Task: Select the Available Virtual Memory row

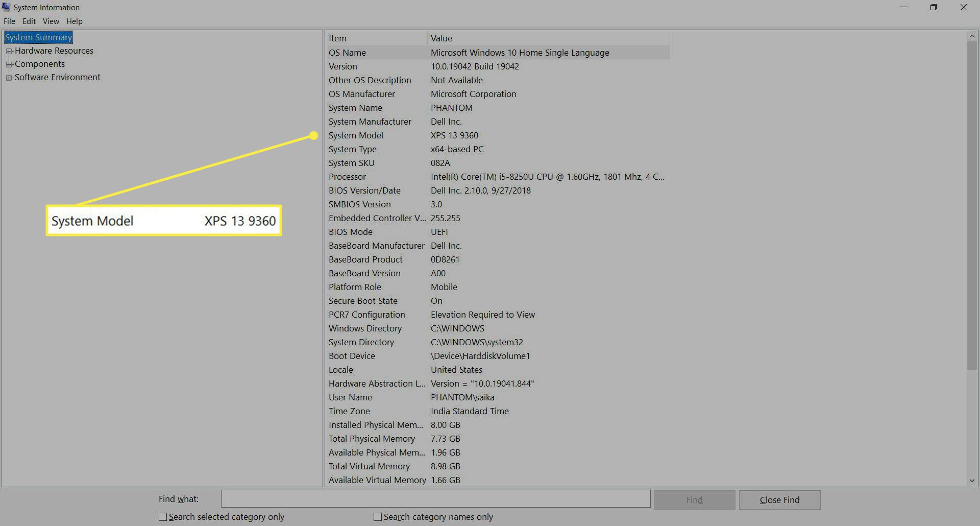Action: pos(498,480)
